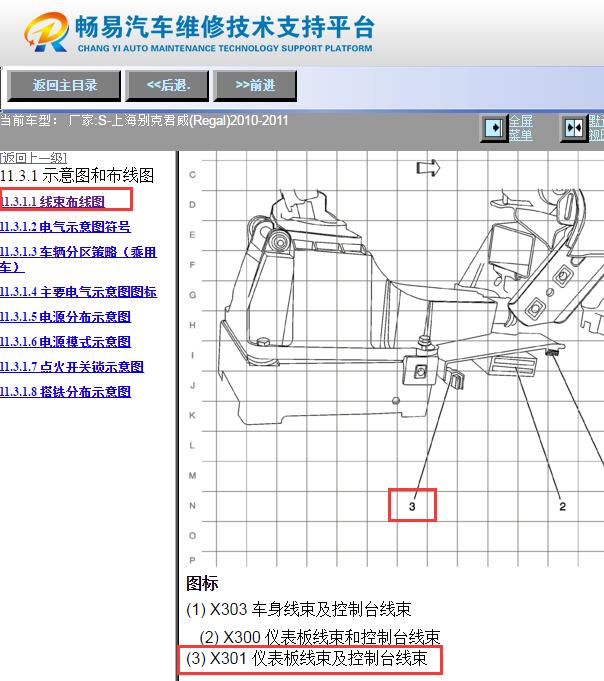Click the 11.3.1 示意图和布线图 heading
Viewport: 604px width, 681px height.
coord(77,175)
